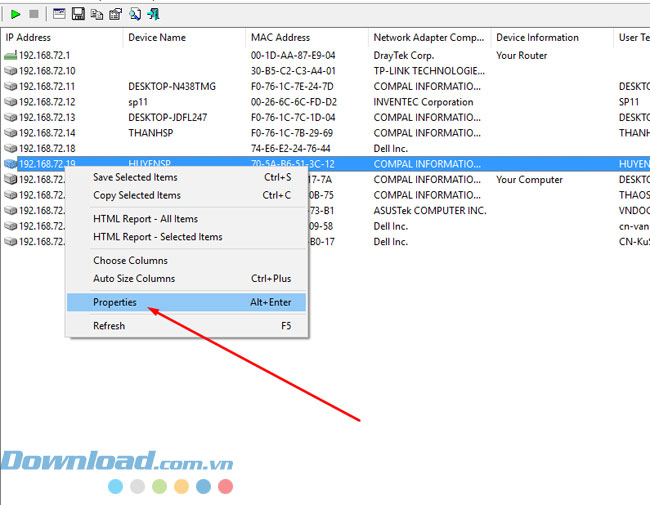Click device name DESKTOP-JDFL247
650x505 pixels.
[x=167, y=117]
